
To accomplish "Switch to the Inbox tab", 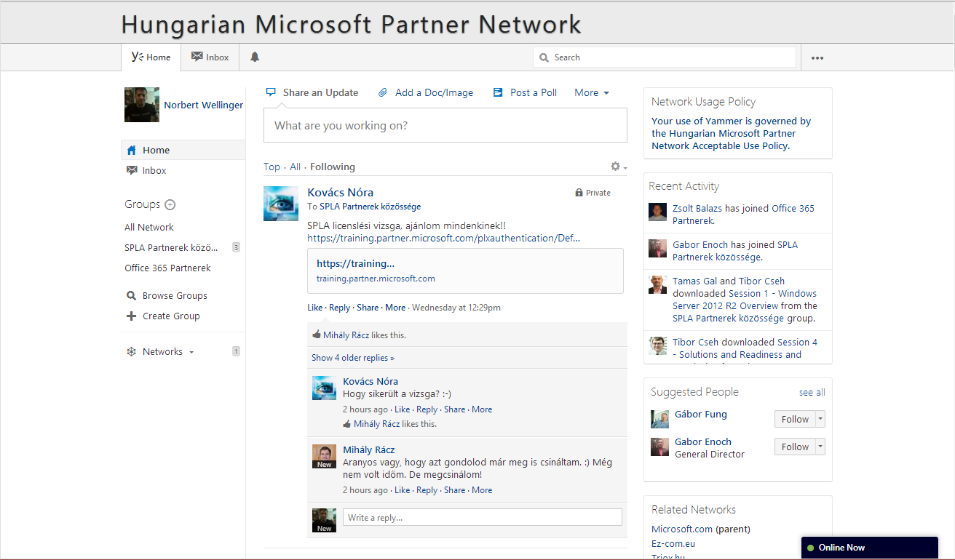I will click(x=210, y=57).
